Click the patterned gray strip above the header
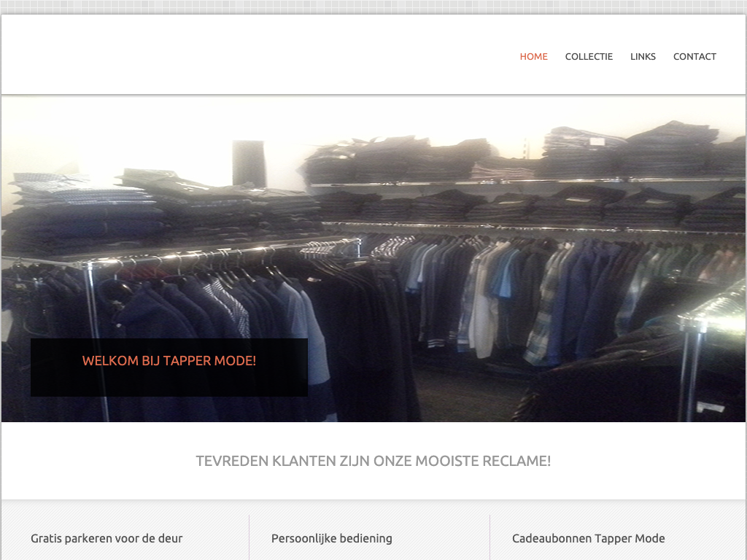This screenshot has height=560, width=747. (373, 7)
